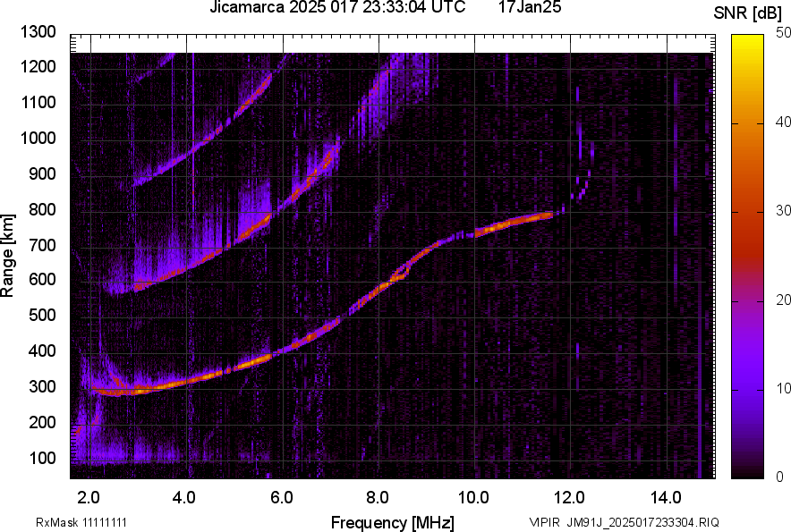Click the 'VIPIR' footer label
Screen dimensions: 791x532
[544, 522]
